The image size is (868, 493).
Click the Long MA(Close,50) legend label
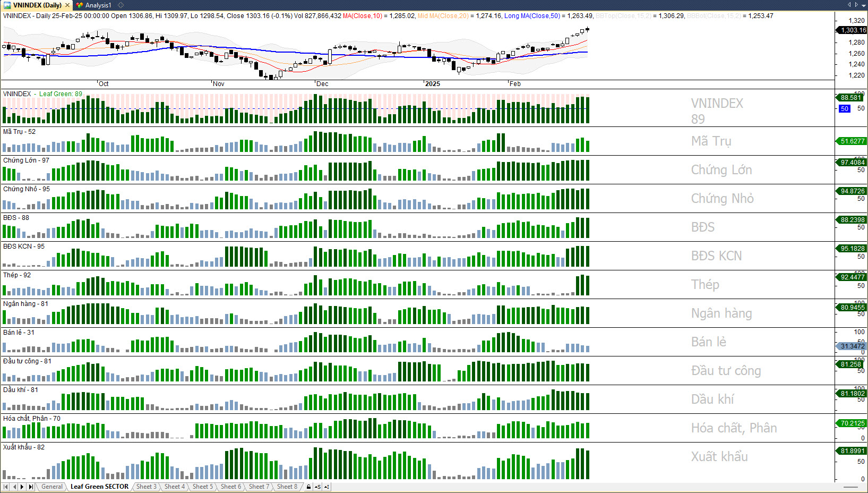(x=531, y=16)
